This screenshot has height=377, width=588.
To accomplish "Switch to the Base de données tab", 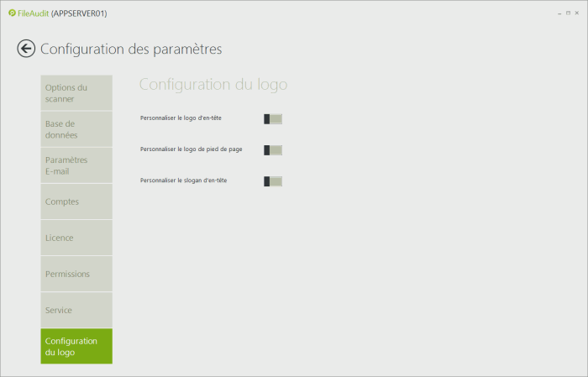I will pyautogui.click(x=76, y=129).
